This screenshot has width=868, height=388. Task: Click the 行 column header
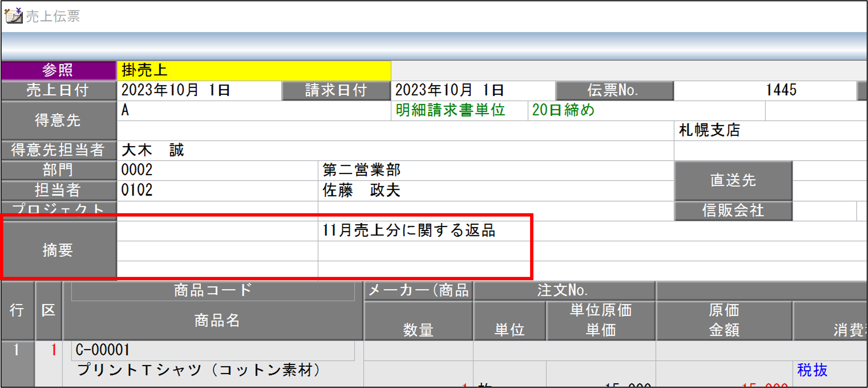click(x=18, y=310)
